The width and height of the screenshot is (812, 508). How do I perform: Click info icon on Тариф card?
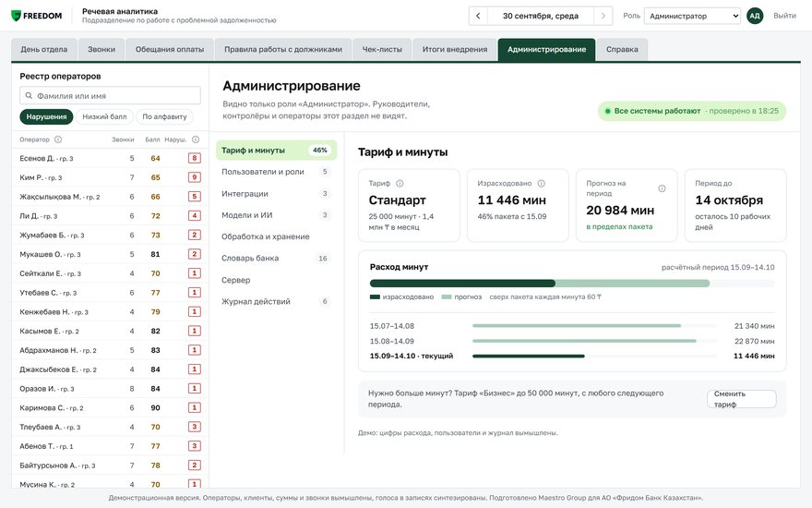pos(400,184)
